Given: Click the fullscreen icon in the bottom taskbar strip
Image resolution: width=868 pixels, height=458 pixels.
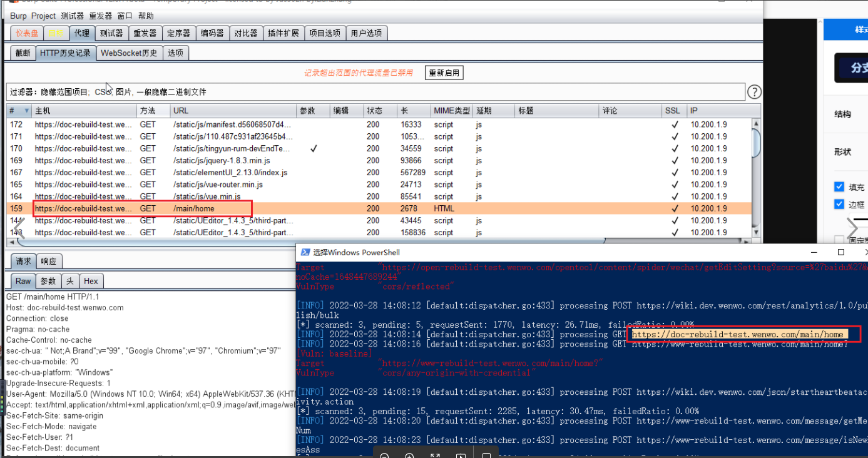Looking at the screenshot, I should click(x=436, y=455).
